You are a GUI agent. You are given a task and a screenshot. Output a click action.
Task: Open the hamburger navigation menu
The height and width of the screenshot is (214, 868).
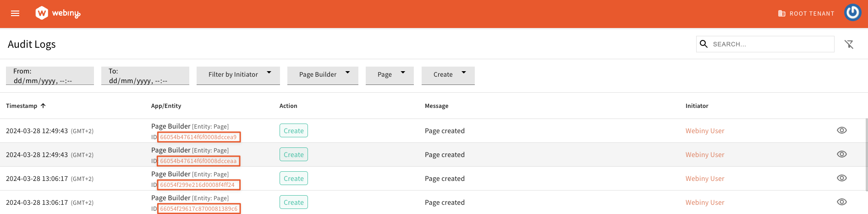(x=15, y=13)
